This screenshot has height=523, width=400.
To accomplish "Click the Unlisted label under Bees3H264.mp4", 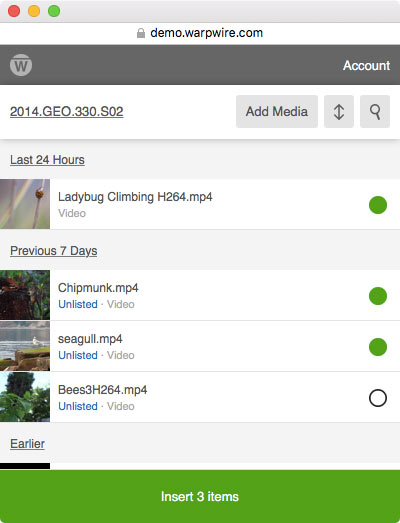I will point(78,406).
